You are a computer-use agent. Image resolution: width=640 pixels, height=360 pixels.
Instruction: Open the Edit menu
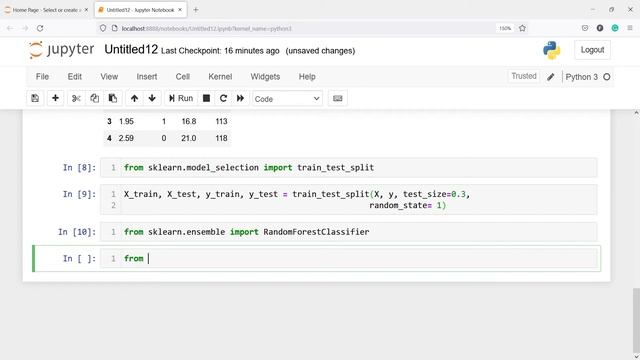click(75, 77)
